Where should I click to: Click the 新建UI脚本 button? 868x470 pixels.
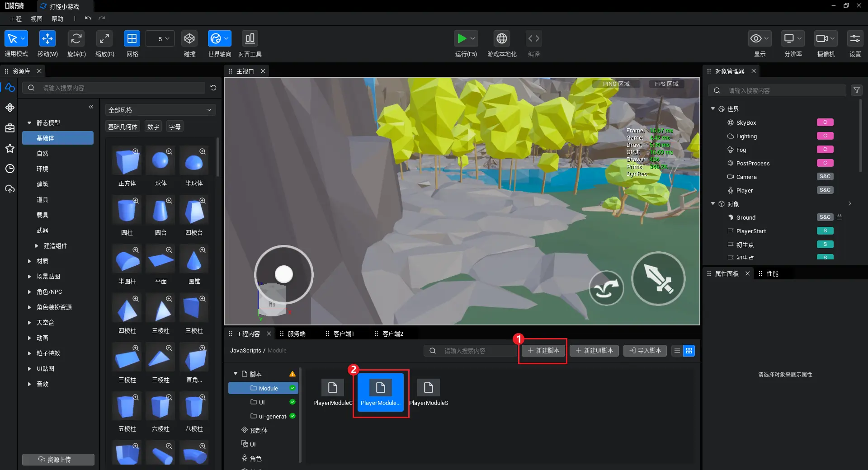(x=594, y=351)
